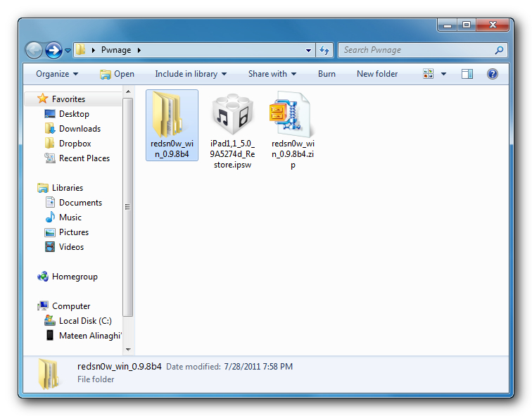Select the iPad1,1_5.0 Restore.ipsw file
The width and height of the screenshot is (532, 416).
(x=231, y=116)
